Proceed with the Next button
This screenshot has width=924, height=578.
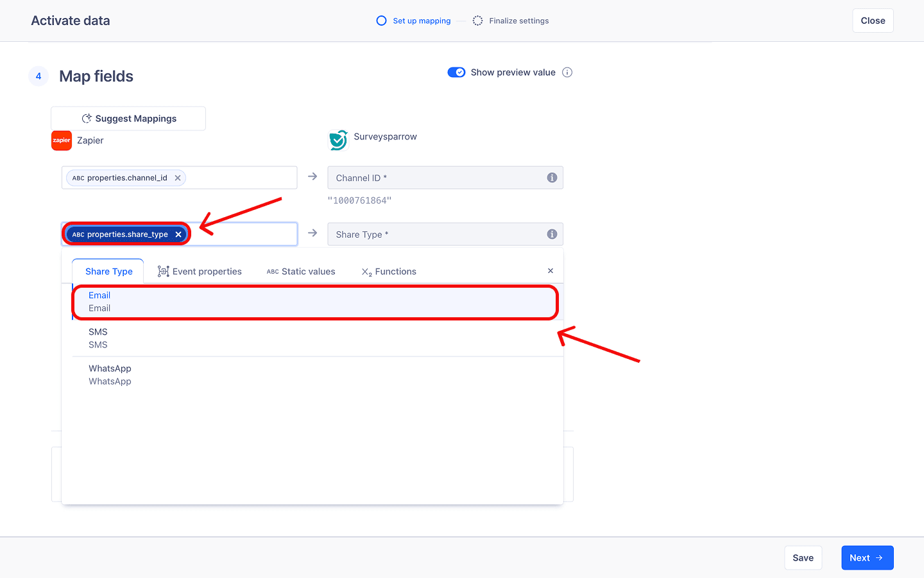[867, 558]
